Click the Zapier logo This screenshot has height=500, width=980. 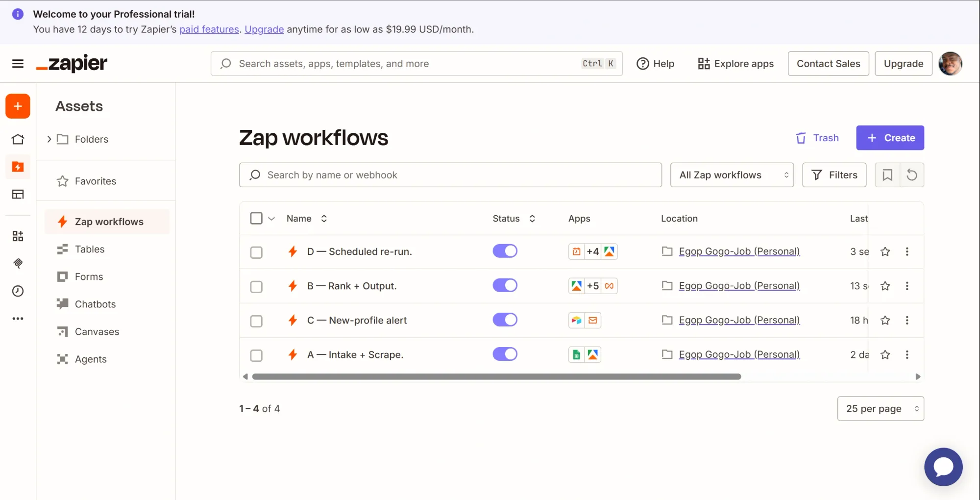click(x=72, y=64)
